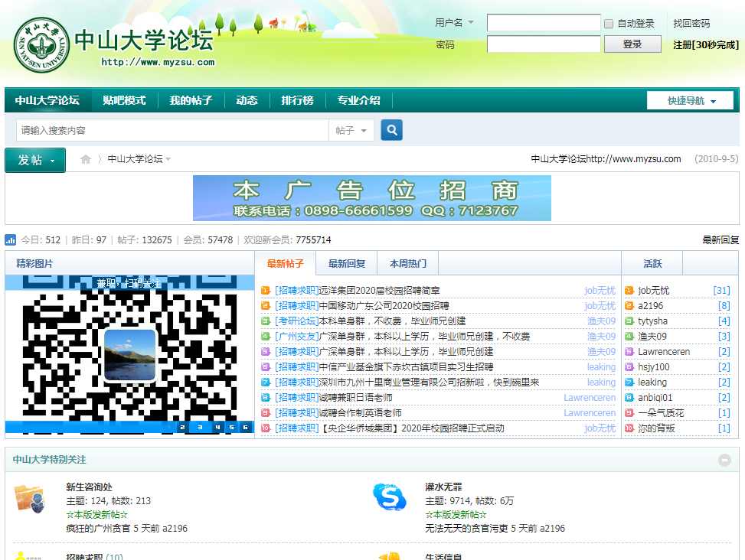Click the blue search magnifier button
The image size is (745, 560).
(391, 130)
